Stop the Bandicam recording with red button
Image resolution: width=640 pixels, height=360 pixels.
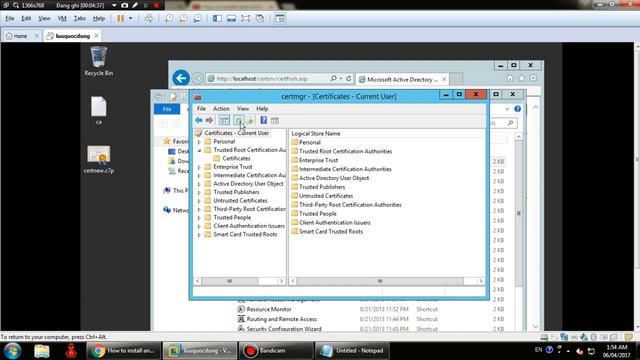tap(156, 5)
